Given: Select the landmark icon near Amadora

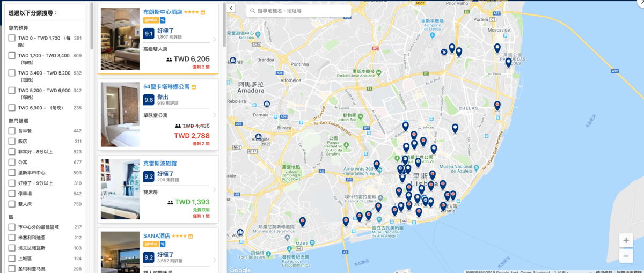Looking at the screenshot, I should point(233,60).
